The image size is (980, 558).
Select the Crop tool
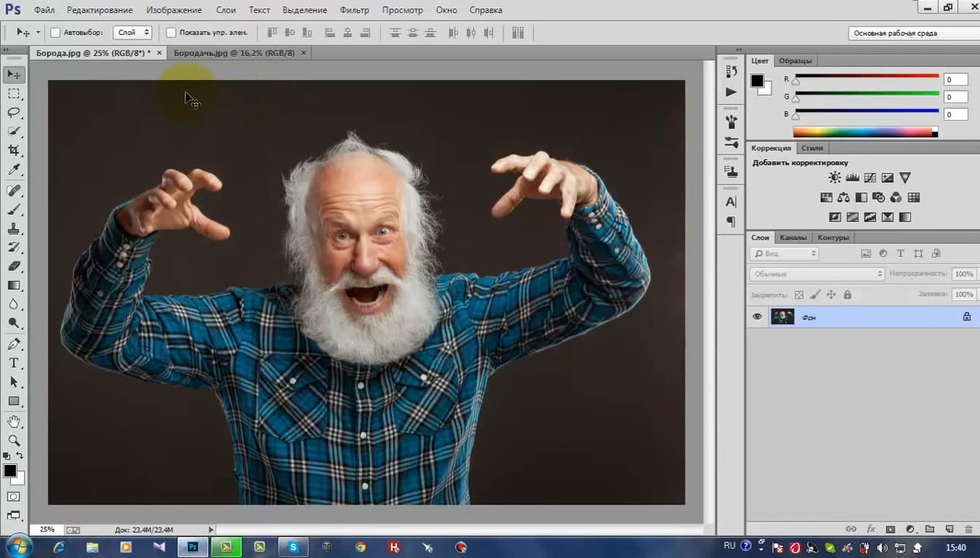(14, 151)
